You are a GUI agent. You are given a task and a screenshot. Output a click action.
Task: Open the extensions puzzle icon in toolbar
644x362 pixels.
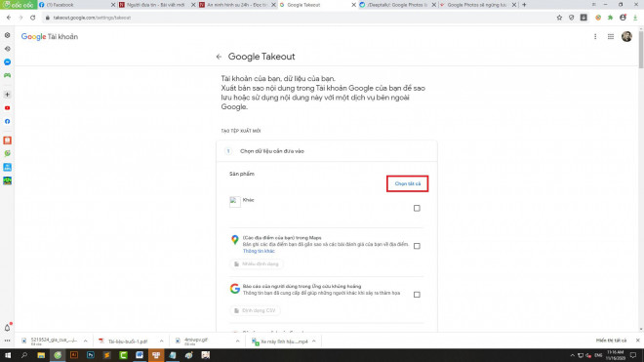click(610, 18)
